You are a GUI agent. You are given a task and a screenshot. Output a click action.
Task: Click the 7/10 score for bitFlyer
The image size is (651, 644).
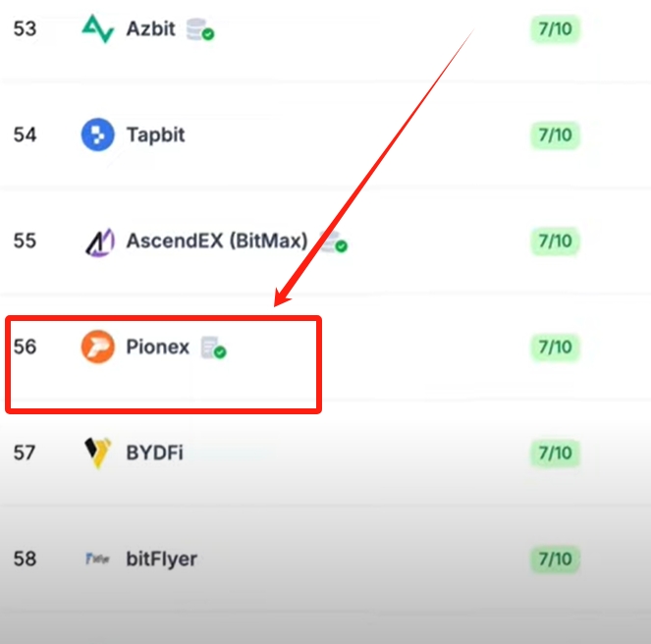coord(555,559)
